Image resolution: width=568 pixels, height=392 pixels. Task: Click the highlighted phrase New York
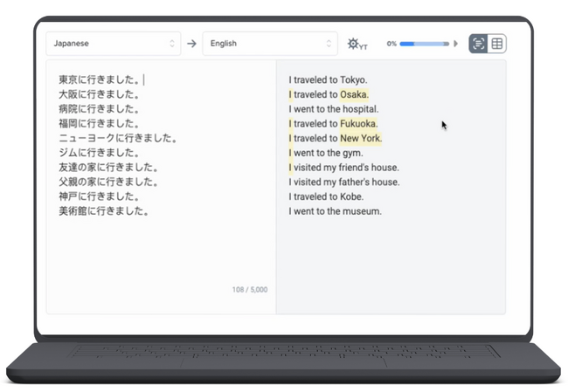tap(361, 138)
